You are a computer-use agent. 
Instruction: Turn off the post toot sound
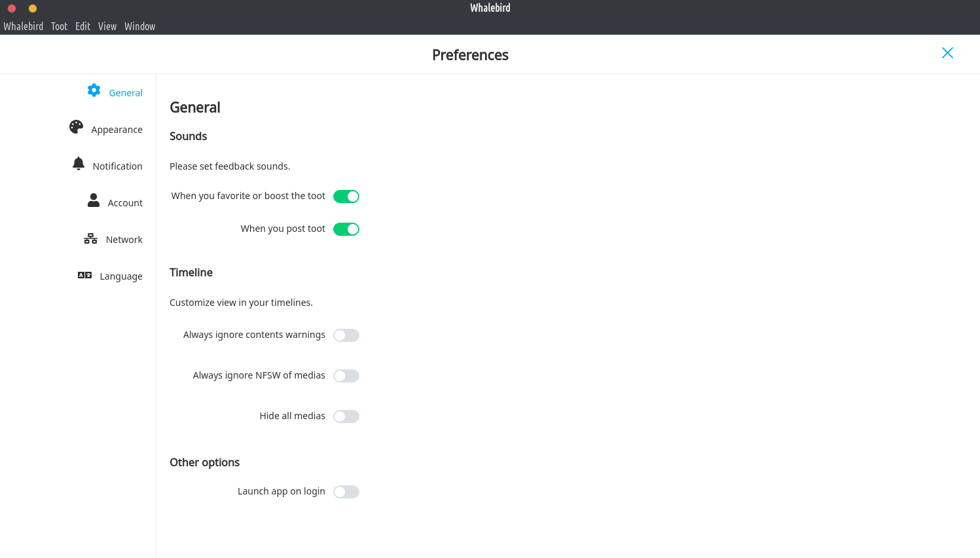pyautogui.click(x=346, y=229)
